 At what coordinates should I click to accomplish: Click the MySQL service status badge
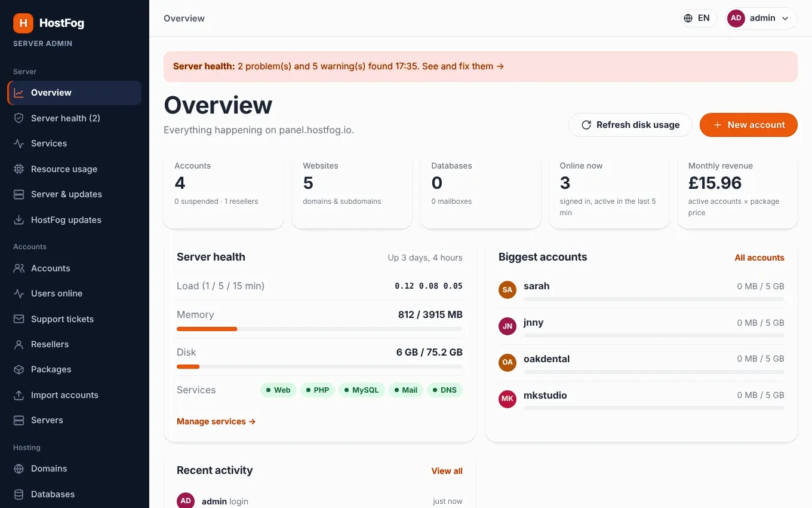362,390
